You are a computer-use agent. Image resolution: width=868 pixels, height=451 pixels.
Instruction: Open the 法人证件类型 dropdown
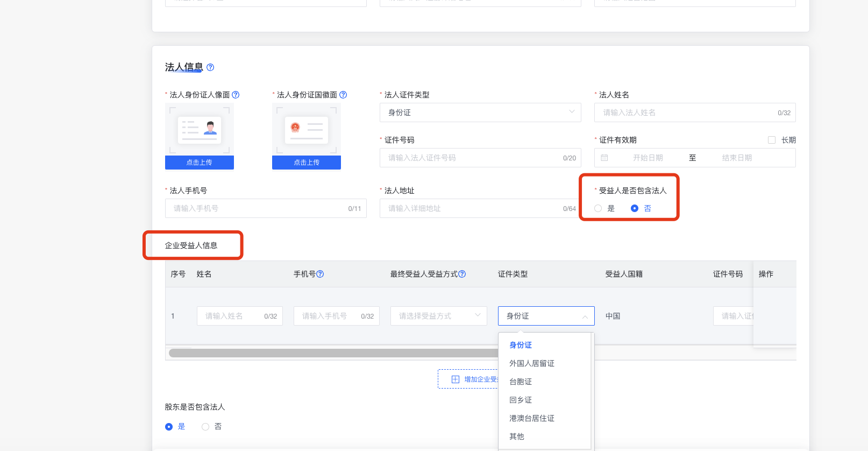[x=480, y=112]
